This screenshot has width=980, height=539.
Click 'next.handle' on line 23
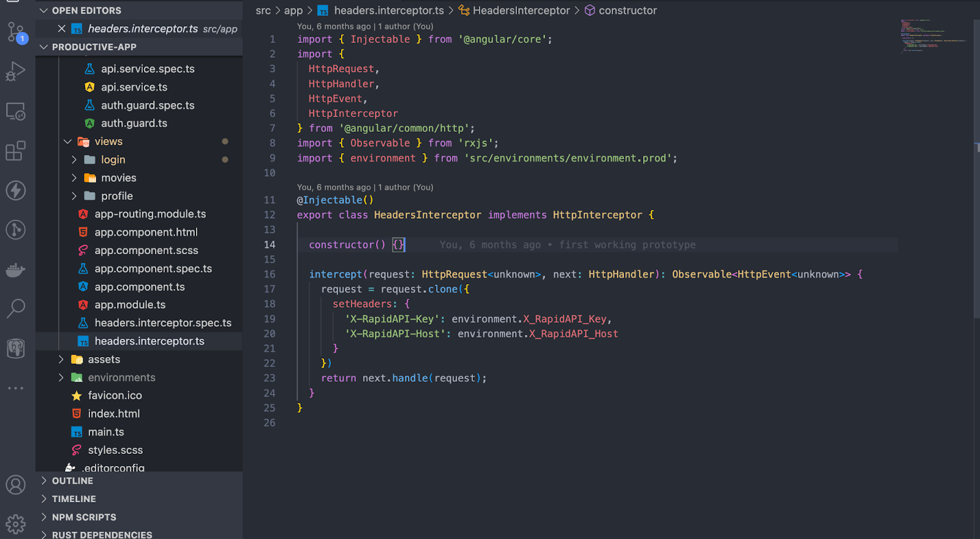pyautogui.click(x=395, y=379)
